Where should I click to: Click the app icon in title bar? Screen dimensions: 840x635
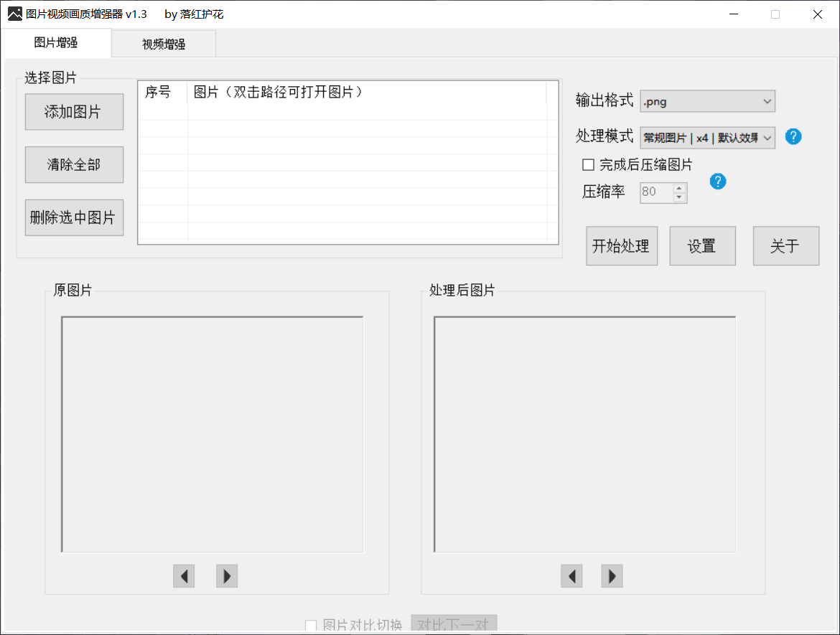(14, 14)
